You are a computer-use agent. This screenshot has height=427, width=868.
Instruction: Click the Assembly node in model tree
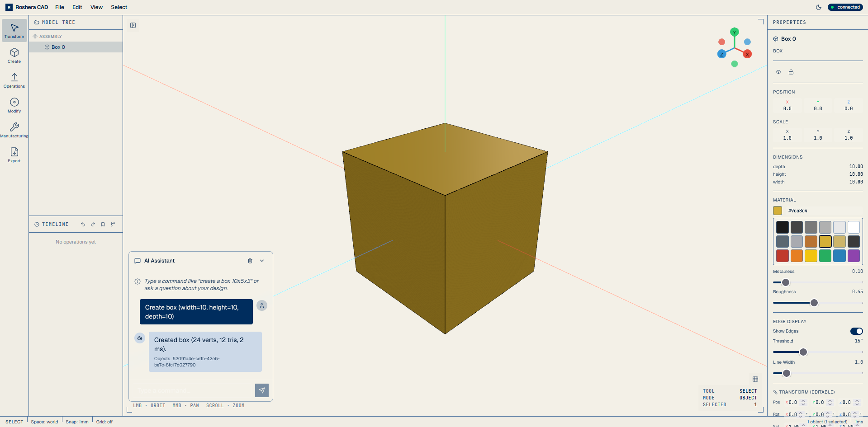[47, 37]
